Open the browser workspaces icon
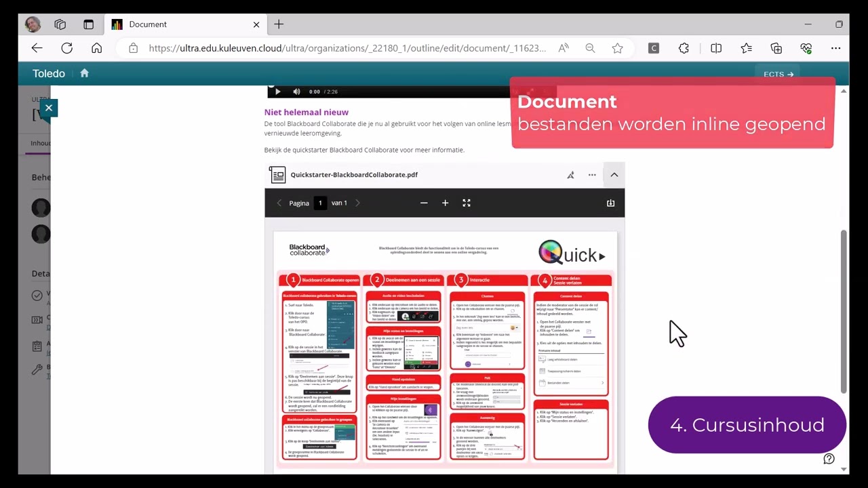This screenshot has width=868, height=488. click(x=60, y=24)
